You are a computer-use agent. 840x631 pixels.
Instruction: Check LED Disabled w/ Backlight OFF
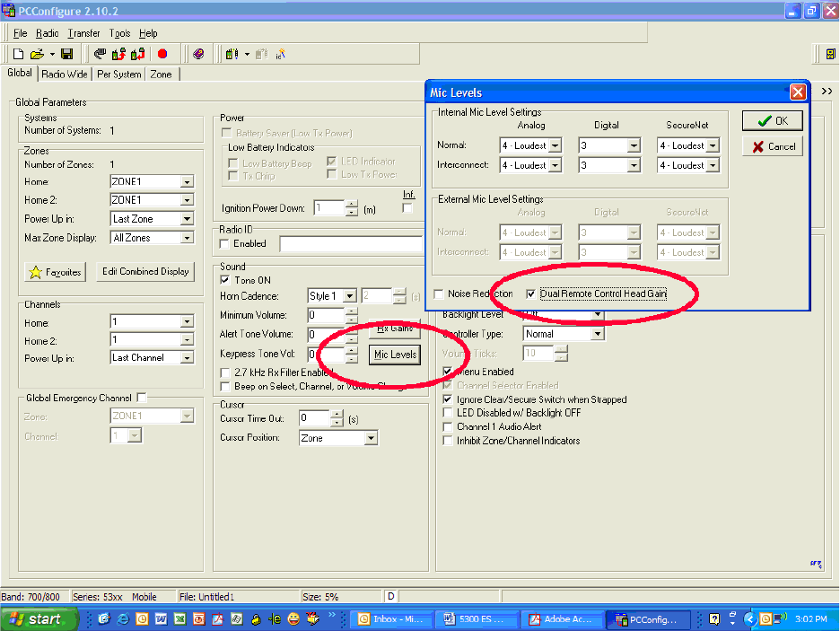coord(447,413)
